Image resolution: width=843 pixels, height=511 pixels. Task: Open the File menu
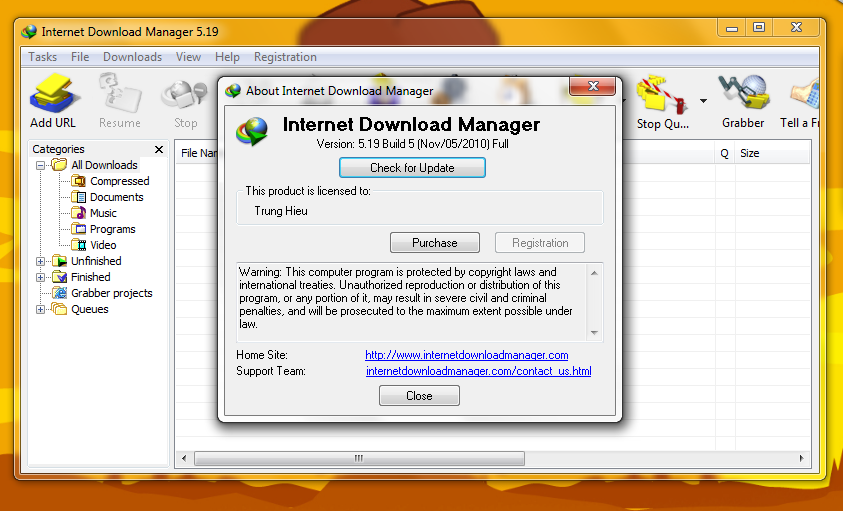click(x=80, y=57)
